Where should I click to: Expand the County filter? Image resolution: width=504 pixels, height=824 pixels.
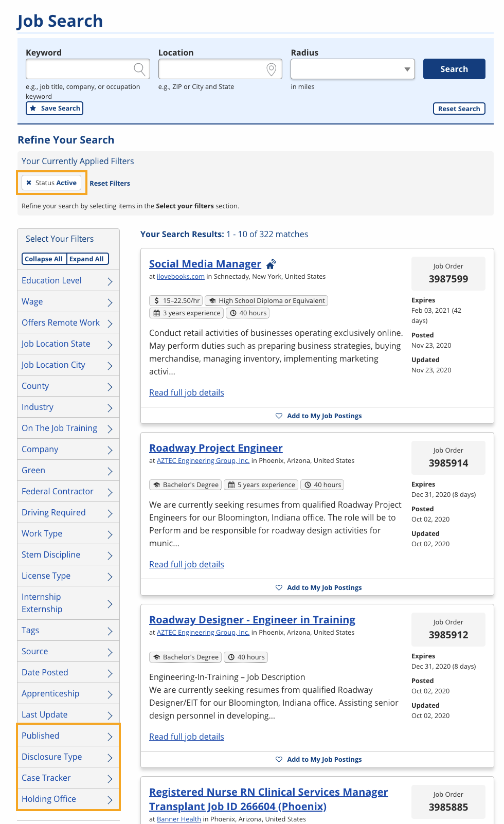[x=68, y=386]
